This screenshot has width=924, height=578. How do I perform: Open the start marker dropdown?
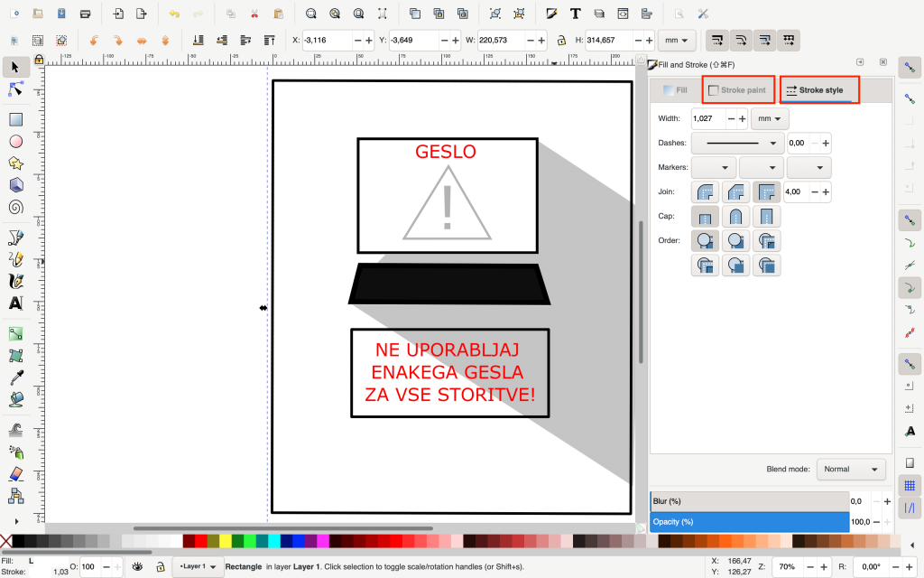713,167
